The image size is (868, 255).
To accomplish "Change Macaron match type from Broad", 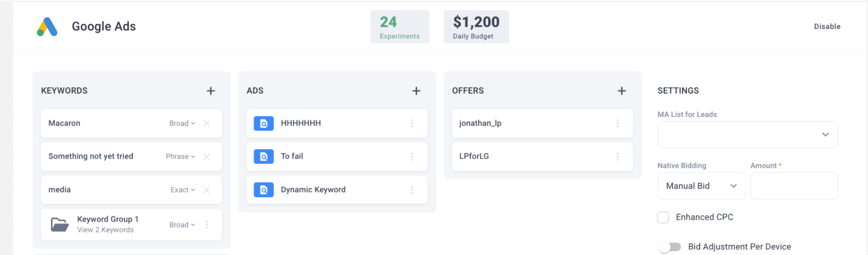I will click(182, 123).
